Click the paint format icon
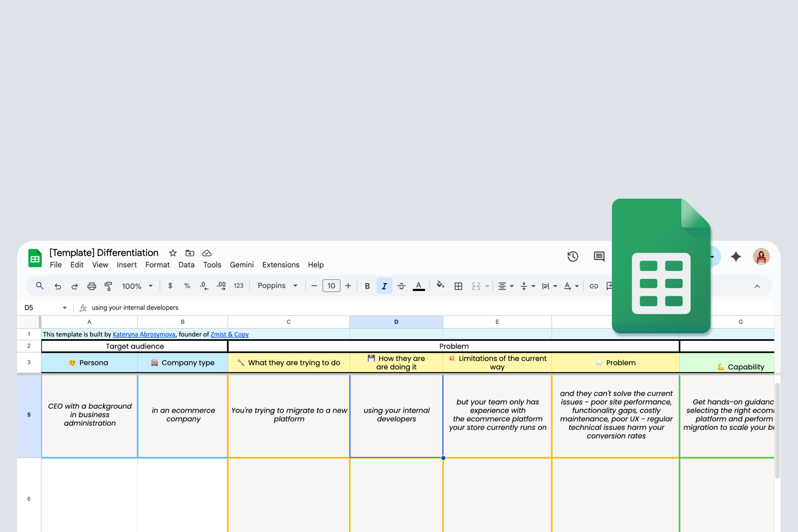 coord(108,286)
